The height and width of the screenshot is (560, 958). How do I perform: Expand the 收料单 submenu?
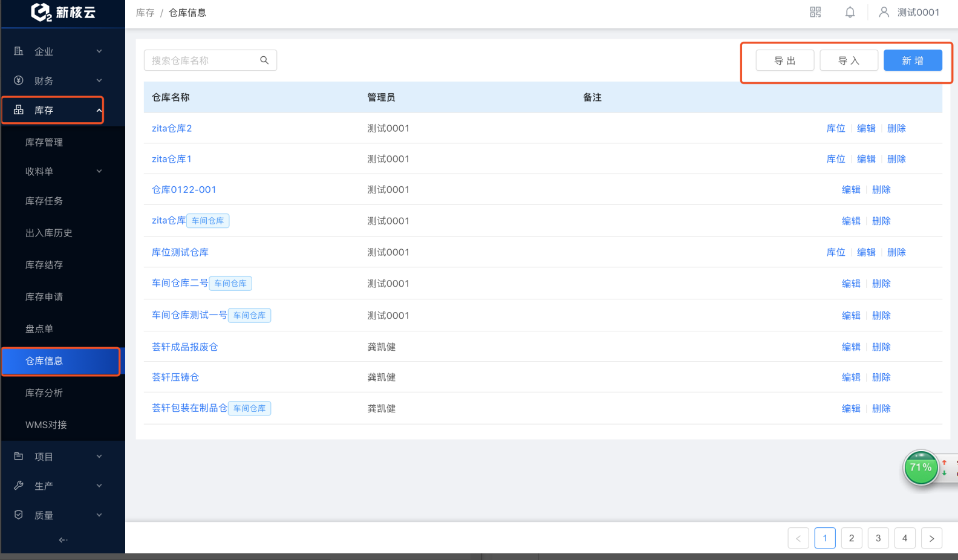(x=63, y=172)
